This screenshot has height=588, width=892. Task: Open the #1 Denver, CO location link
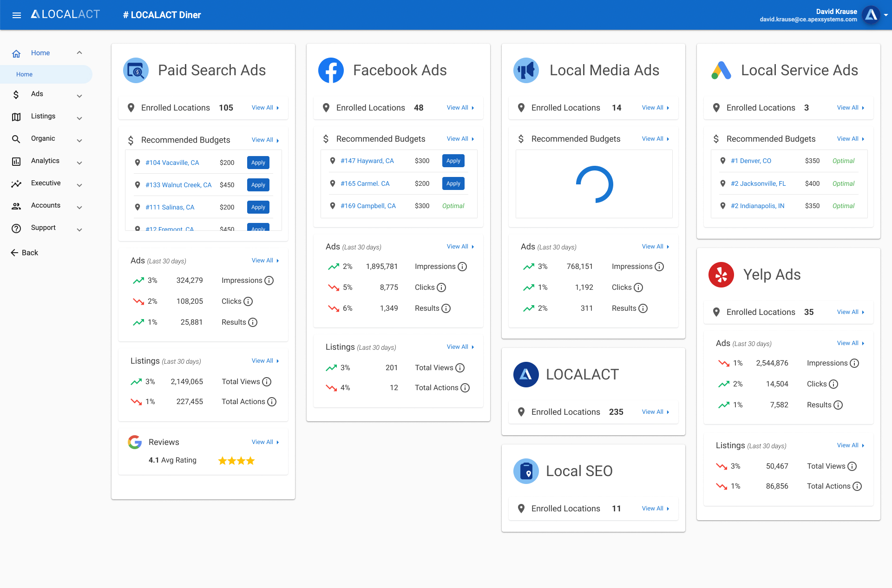(751, 161)
